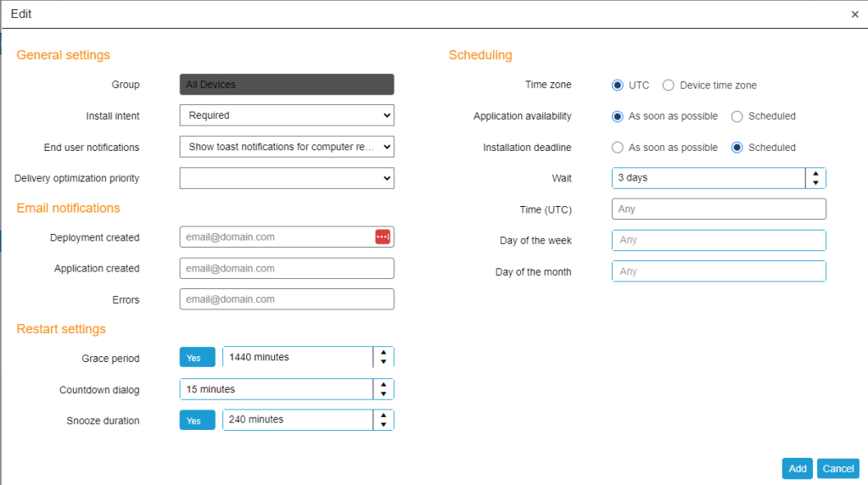Close the Edit dialog with X
The width and height of the screenshot is (868, 485).
pos(854,14)
